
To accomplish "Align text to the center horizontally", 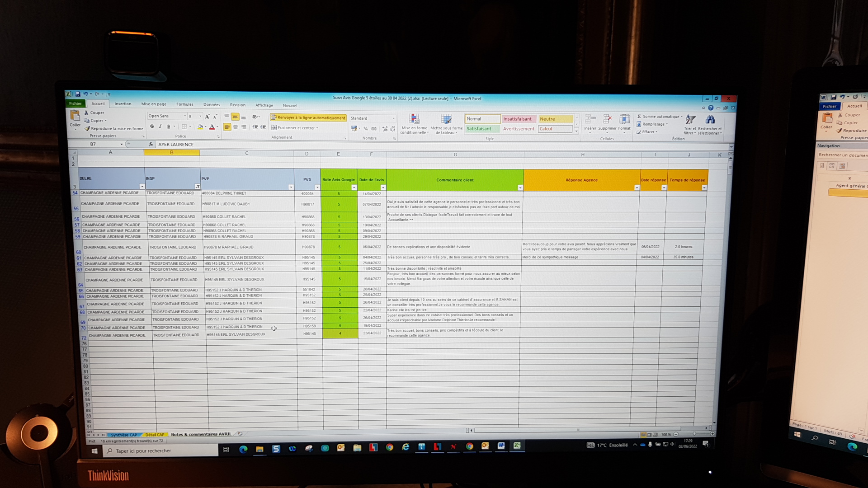I will click(x=236, y=127).
